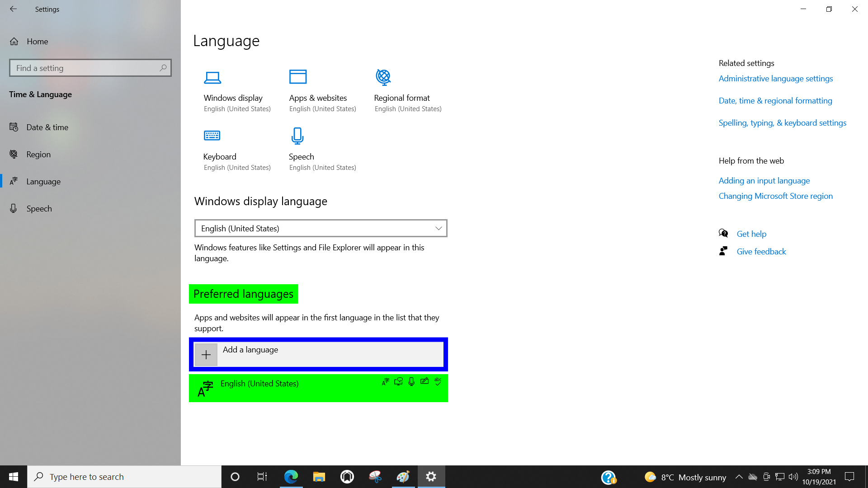Show hidden system tray icons
The height and width of the screenshot is (488, 868).
click(x=739, y=477)
